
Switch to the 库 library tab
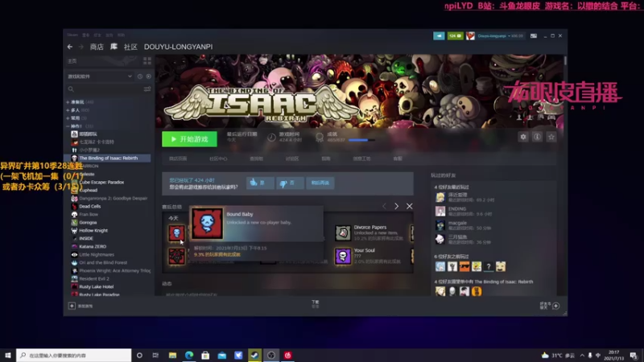114,47
